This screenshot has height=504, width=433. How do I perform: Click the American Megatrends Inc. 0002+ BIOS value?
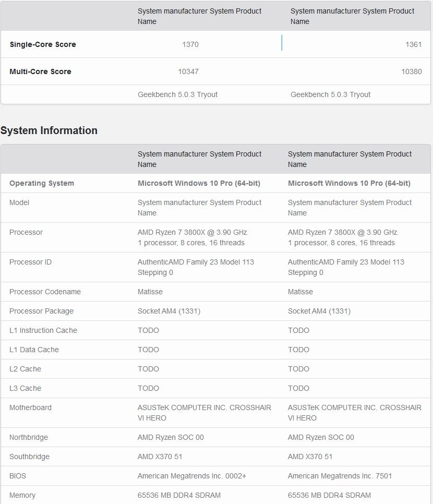192,476
